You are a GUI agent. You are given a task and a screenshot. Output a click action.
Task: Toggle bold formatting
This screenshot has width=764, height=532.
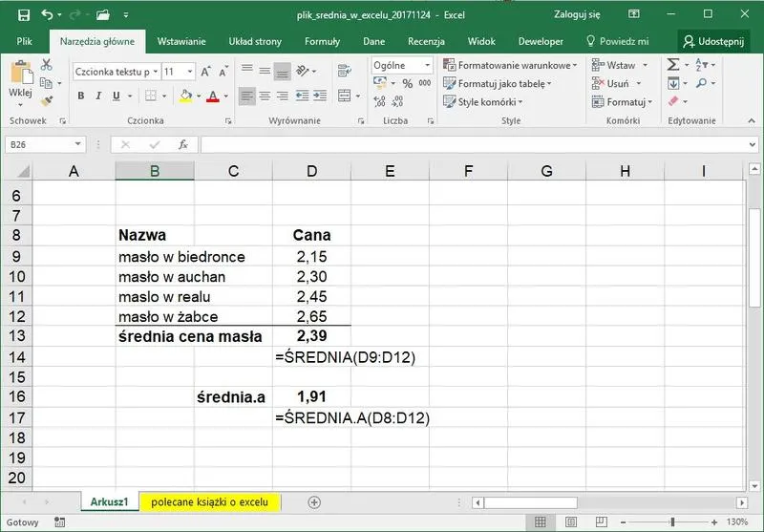pyautogui.click(x=81, y=96)
